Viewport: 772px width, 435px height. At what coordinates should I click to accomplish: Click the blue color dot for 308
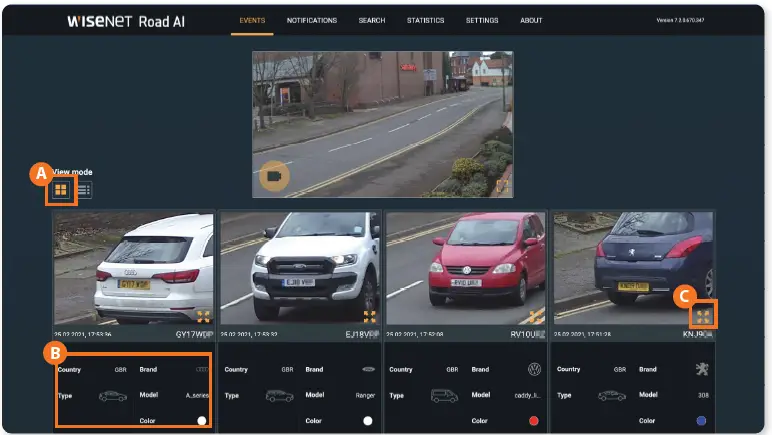click(701, 421)
